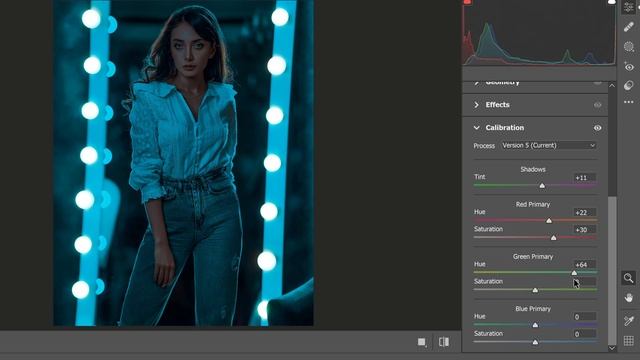Screen dimensions: 640x360
Task: Click the Green Primary Saturation value field
Action: pos(584,282)
